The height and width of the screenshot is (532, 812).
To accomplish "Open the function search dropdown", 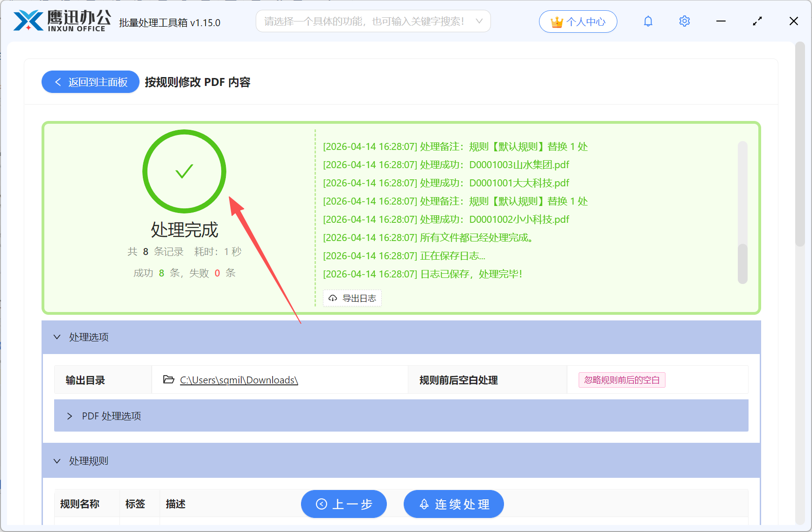I will click(x=373, y=21).
